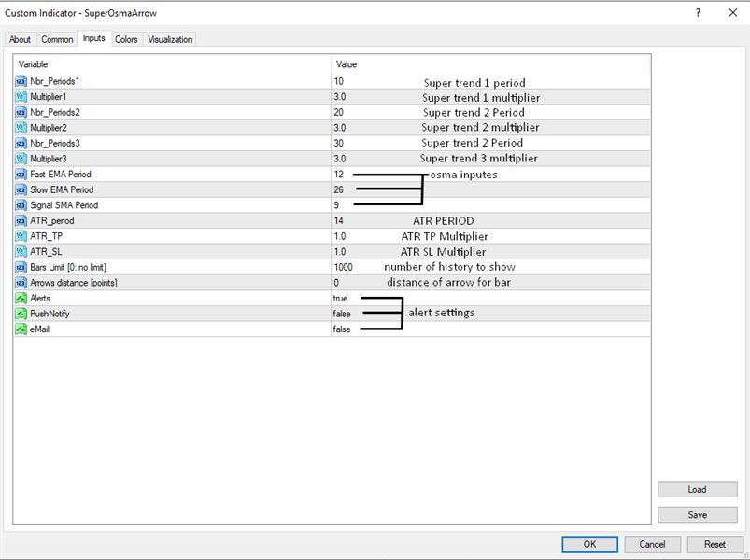Viewport: 750px width, 560px height.
Task: Select the green icon next to PushNotify
Action: (x=21, y=314)
